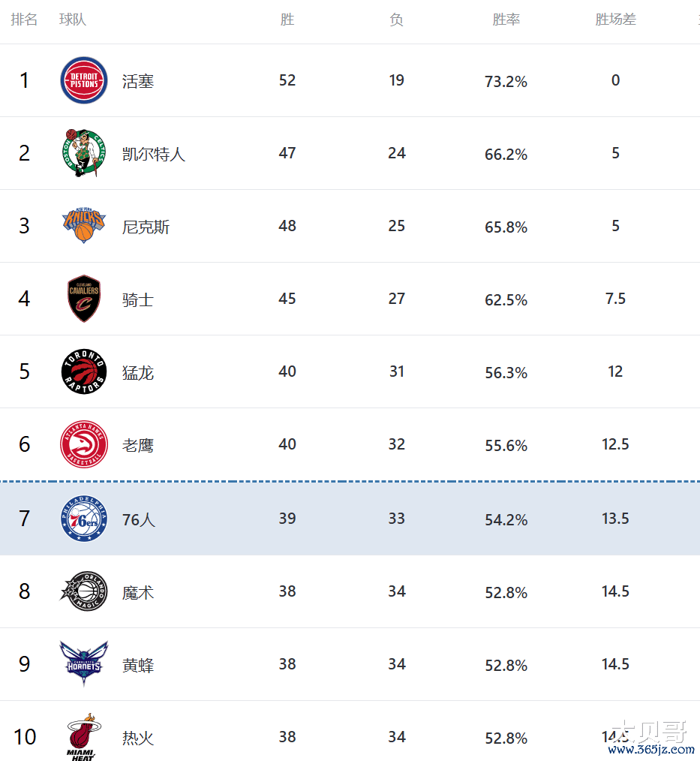Select the New York Knicks logo
The width and height of the screenshot is (700, 761).
pos(83,226)
